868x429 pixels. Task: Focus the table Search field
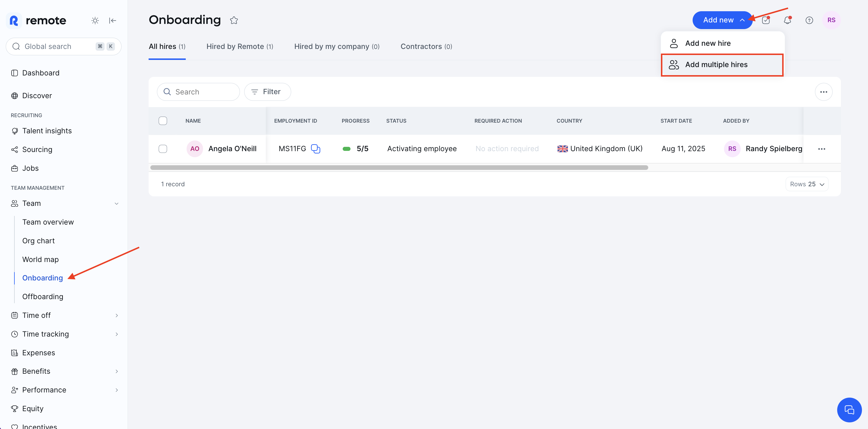[x=198, y=92]
